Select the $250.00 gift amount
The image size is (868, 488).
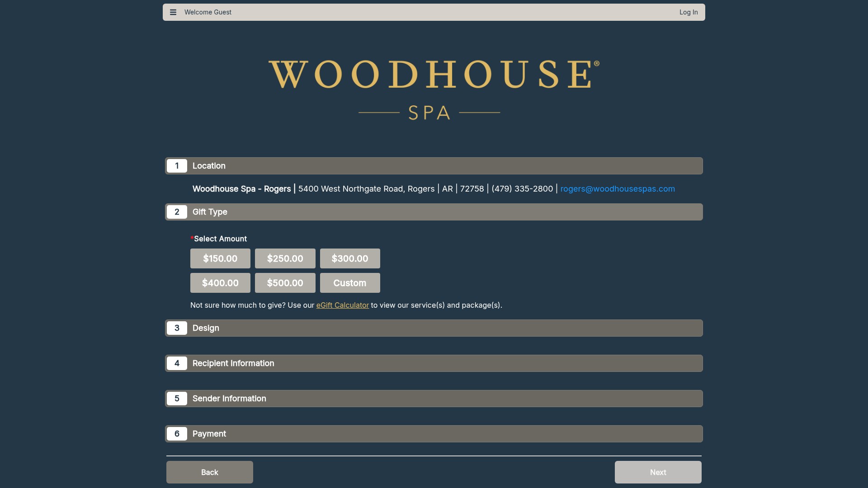285,258
